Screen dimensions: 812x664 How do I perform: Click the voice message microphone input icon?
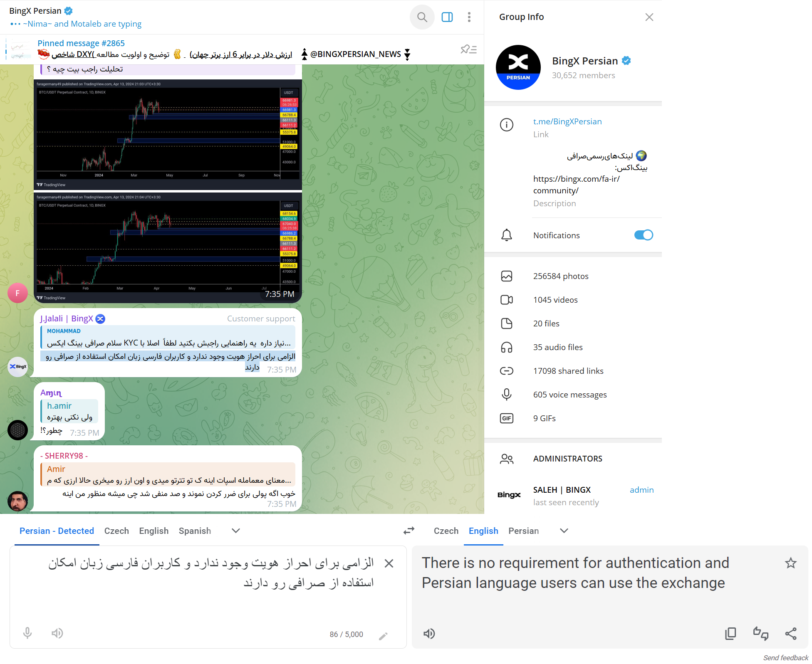click(27, 633)
